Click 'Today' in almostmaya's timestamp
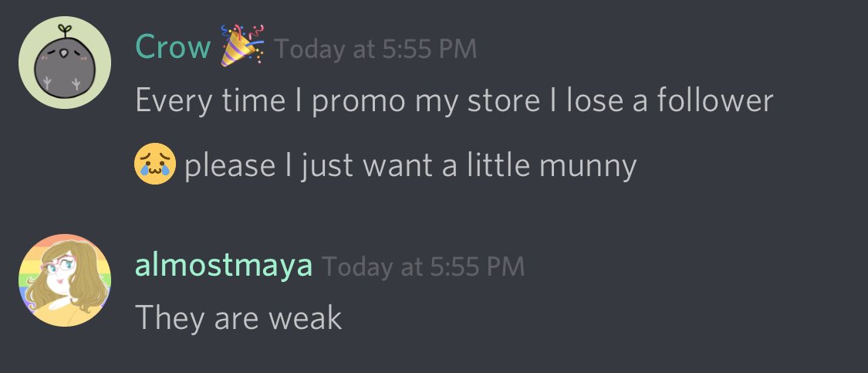This screenshot has height=373, width=868. pyautogui.click(x=357, y=268)
